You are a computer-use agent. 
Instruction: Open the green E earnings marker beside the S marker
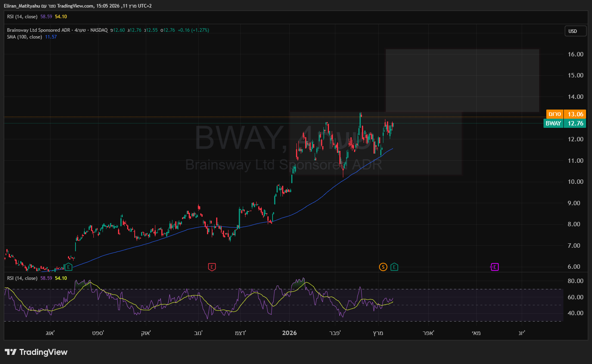click(x=394, y=267)
